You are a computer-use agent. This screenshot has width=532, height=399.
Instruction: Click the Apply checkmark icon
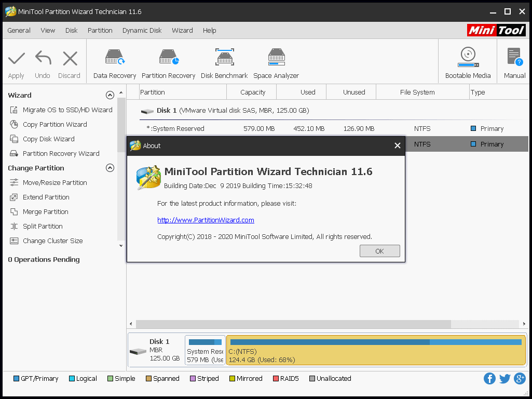(x=16, y=58)
